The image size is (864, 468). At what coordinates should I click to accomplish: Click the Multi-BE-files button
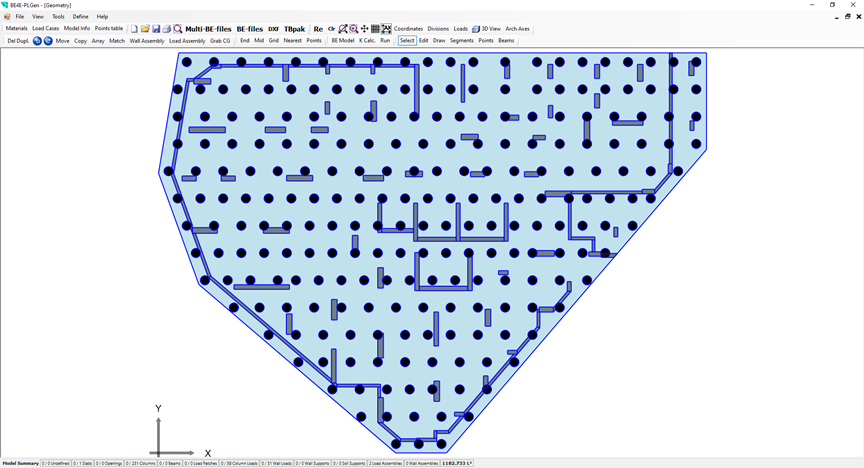click(208, 29)
